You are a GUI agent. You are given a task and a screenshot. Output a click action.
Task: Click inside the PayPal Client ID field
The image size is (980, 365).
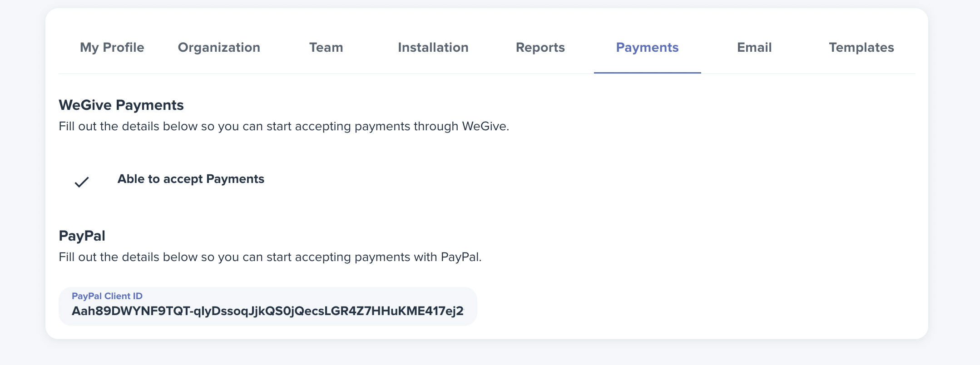point(268,306)
